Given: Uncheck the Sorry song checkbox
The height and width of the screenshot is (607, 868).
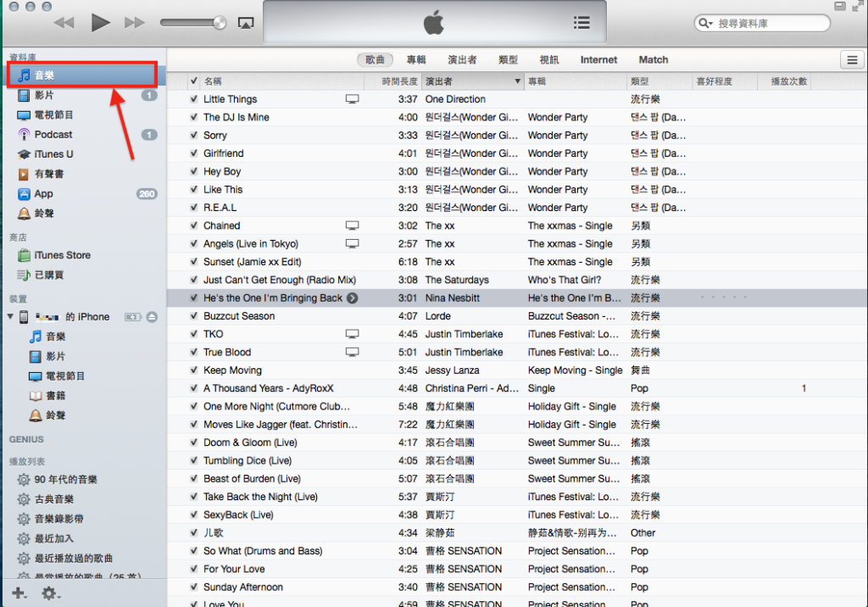Looking at the screenshot, I should (194, 135).
